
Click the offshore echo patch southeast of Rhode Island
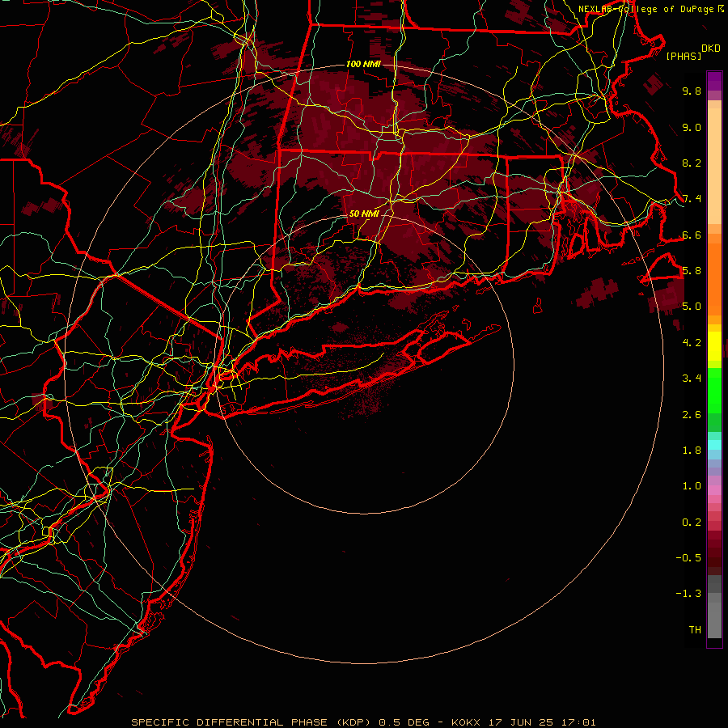click(x=598, y=293)
